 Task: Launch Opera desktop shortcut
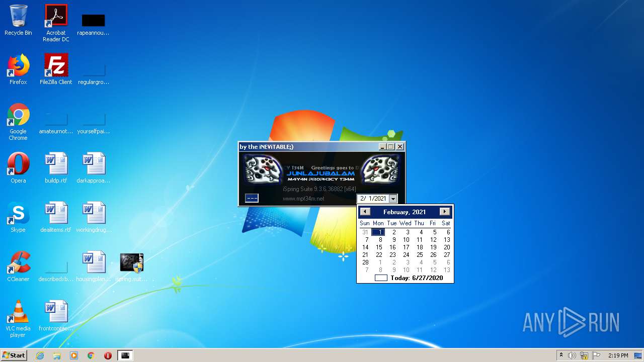[x=18, y=168]
